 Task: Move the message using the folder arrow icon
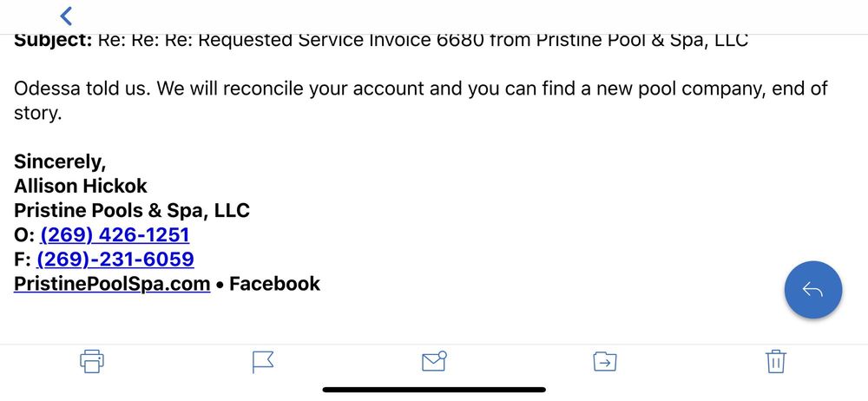(604, 360)
